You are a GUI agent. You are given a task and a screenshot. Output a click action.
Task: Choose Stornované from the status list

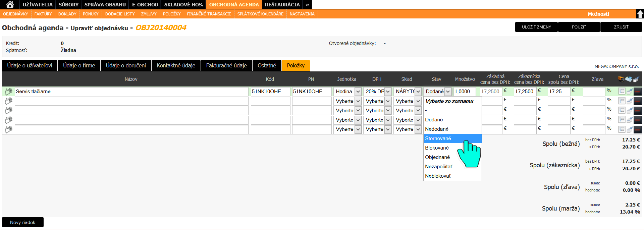[438, 138]
